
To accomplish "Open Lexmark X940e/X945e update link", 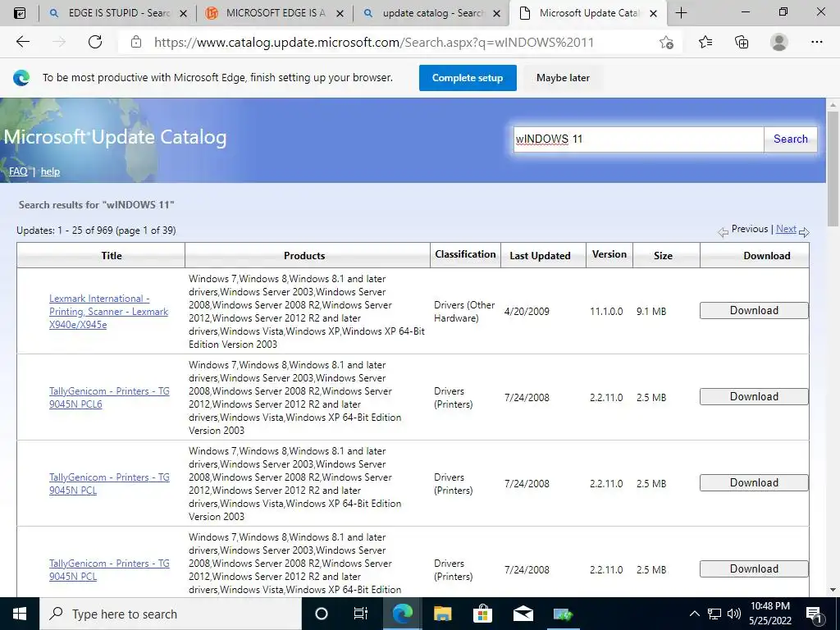I will [x=109, y=311].
